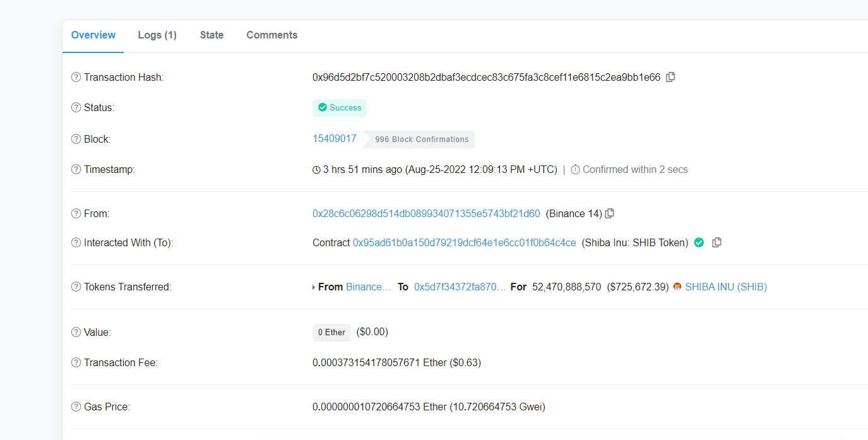Click help icon beside Transaction Fee label
This screenshot has height=440, width=868.
click(x=76, y=363)
